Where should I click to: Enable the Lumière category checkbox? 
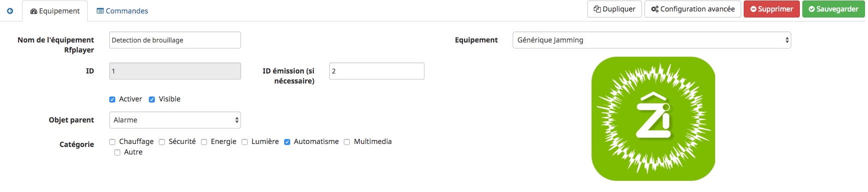click(x=245, y=142)
